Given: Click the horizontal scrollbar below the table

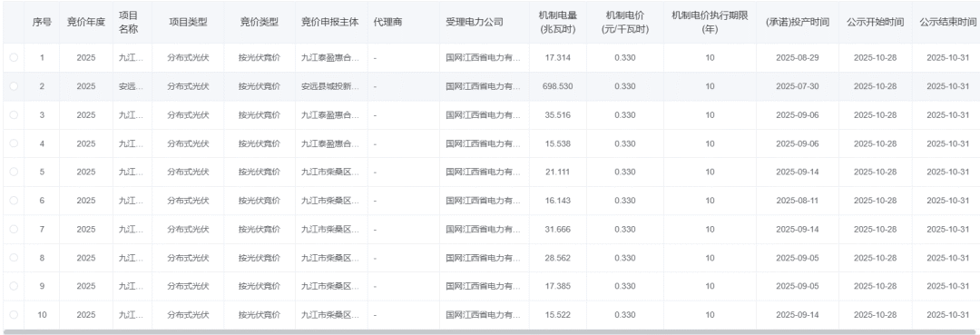Looking at the screenshot, I should 490,332.
